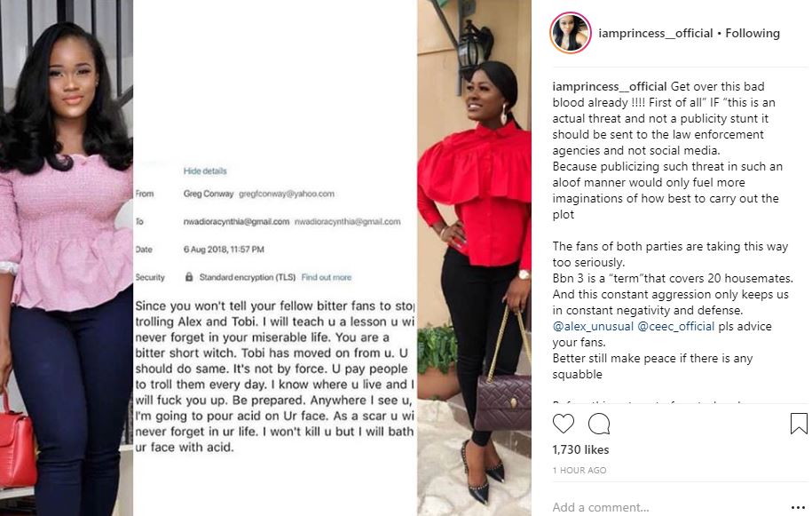Click the woman in pink top photo
This screenshot has width=812, height=516.
[x=67, y=258]
